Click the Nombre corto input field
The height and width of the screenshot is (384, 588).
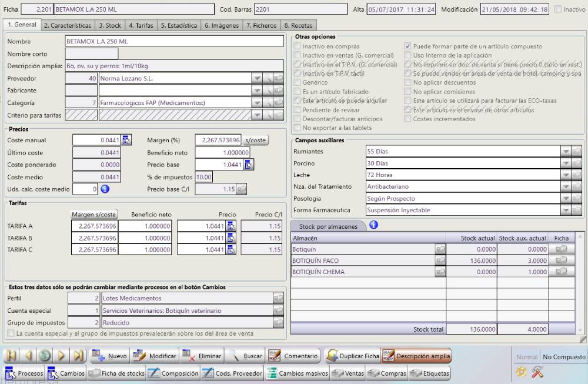pos(91,54)
